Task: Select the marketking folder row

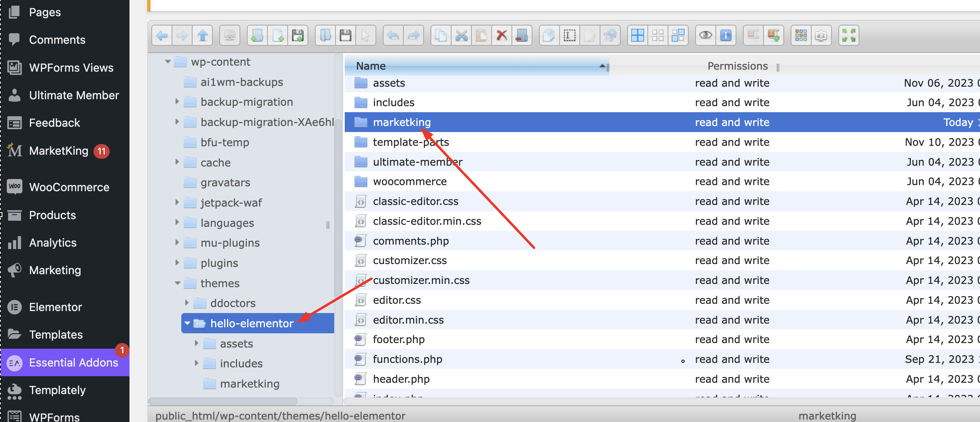Action: [662, 122]
